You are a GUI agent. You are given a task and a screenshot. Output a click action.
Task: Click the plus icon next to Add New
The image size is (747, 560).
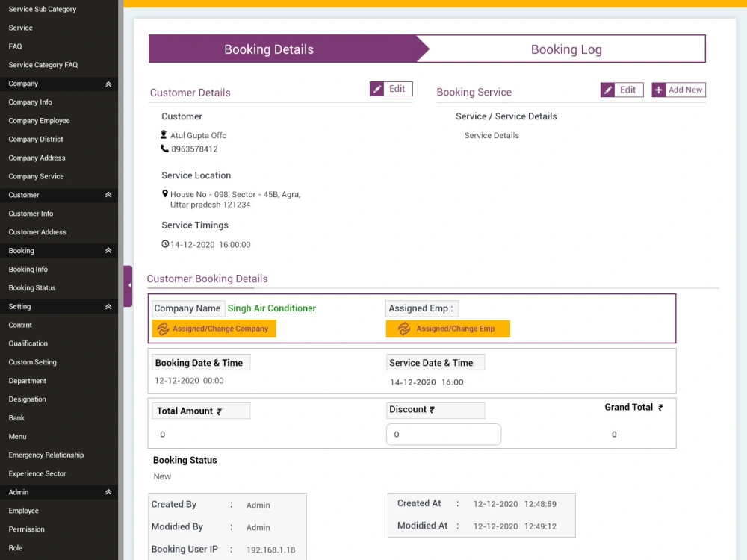tap(658, 90)
